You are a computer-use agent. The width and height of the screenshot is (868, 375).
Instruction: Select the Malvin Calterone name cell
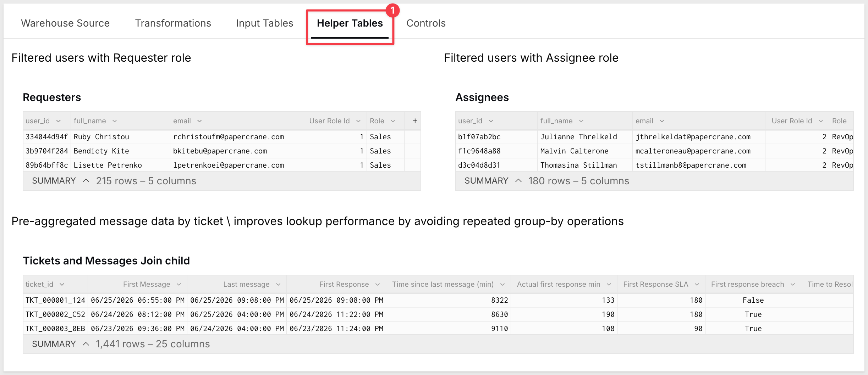[x=584, y=151]
